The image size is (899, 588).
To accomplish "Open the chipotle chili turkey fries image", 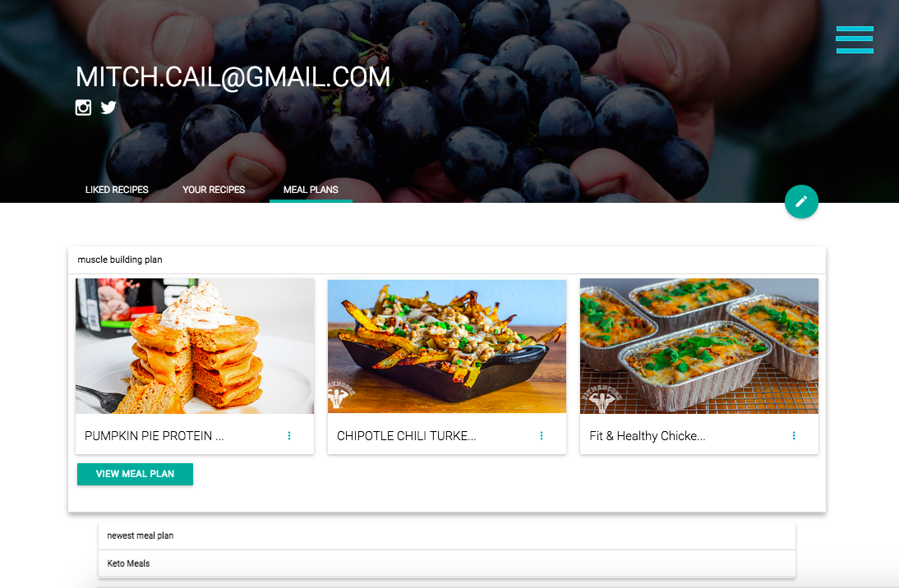I will point(447,347).
